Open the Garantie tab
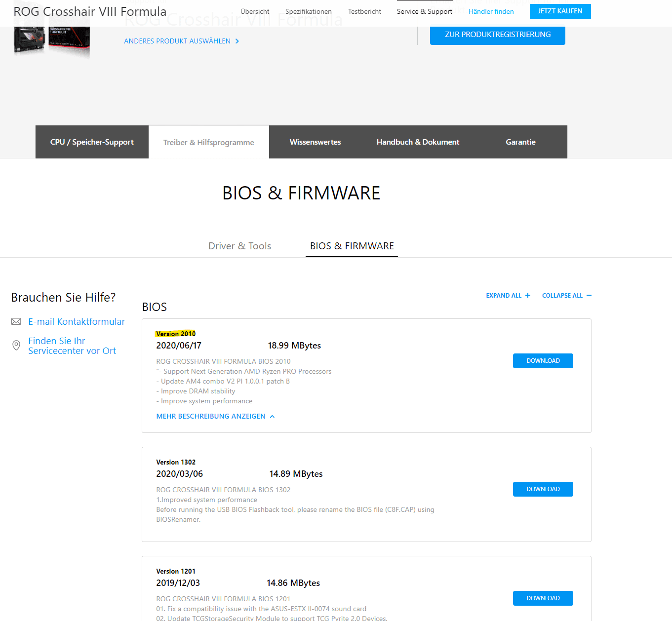The height and width of the screenshot is (621, 672). click(x=520, y=142)
